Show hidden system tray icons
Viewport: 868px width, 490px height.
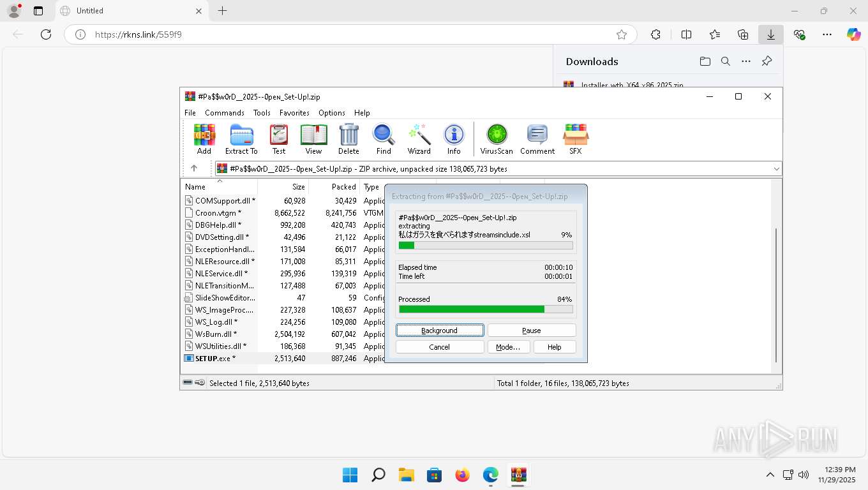click(770, 475)
